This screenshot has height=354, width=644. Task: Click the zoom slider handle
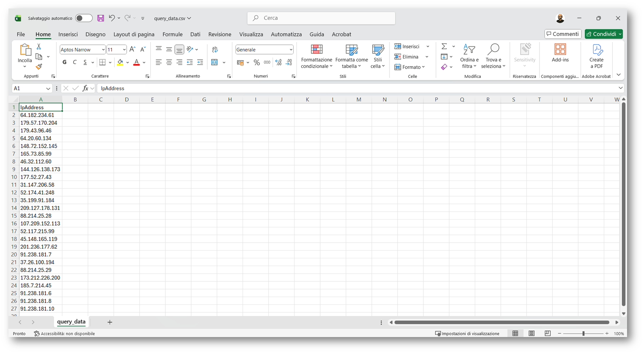click(x=583, y=333)
